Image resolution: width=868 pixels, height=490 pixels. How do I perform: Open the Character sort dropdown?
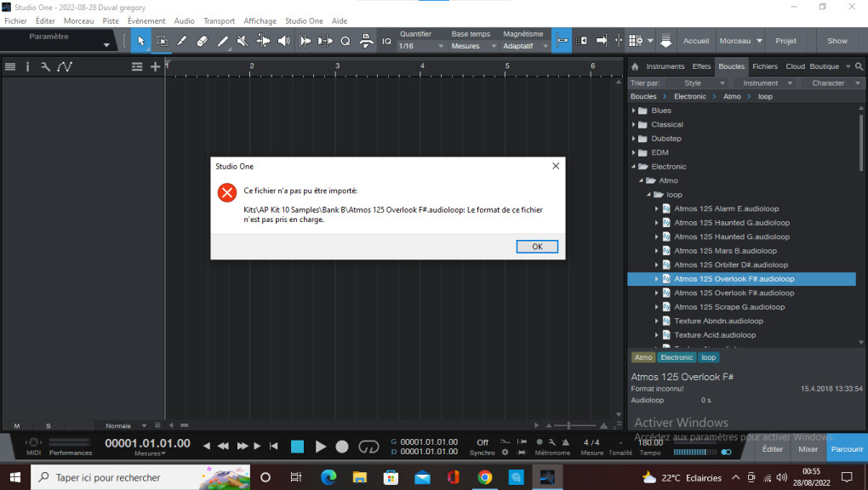click(x=836, y=83)
